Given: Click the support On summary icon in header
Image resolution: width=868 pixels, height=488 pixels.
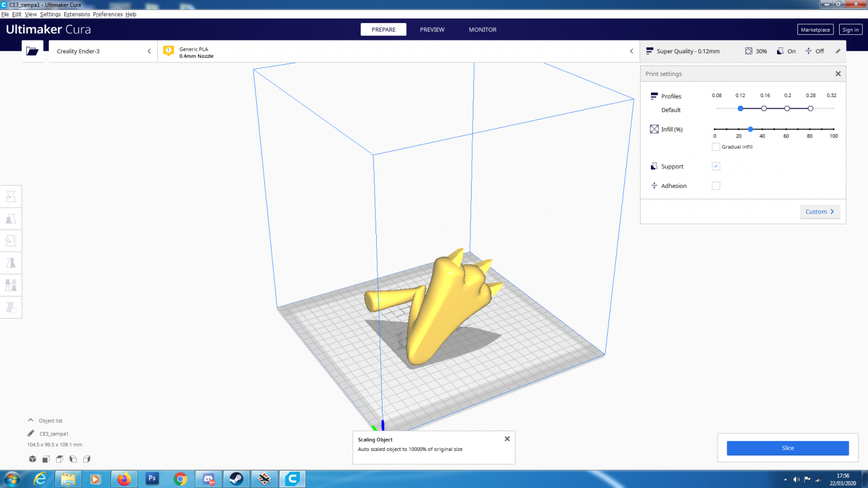Looking at the screenshot, I should (780, 51).
